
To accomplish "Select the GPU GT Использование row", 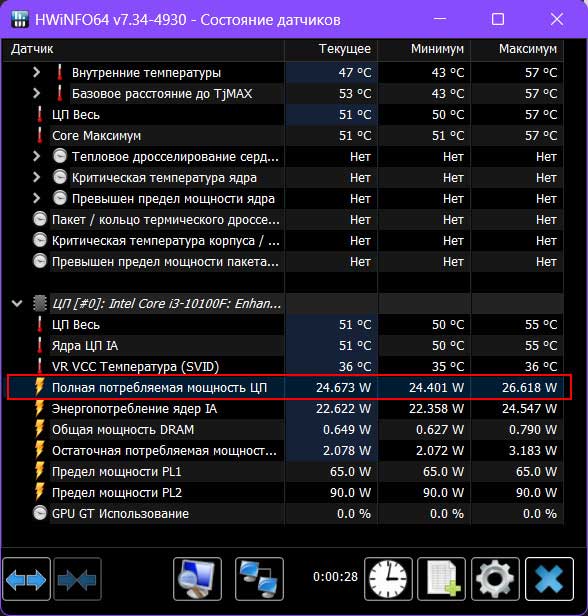I will point(283,513).
